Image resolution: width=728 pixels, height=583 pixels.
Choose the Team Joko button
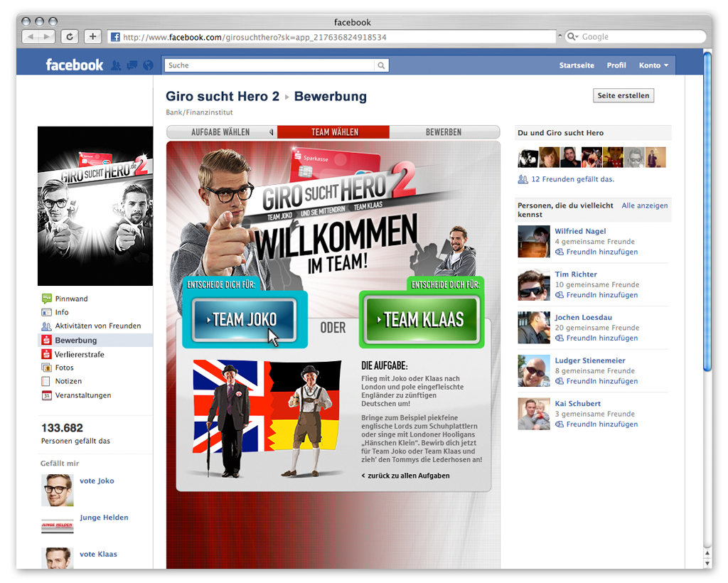245,320
